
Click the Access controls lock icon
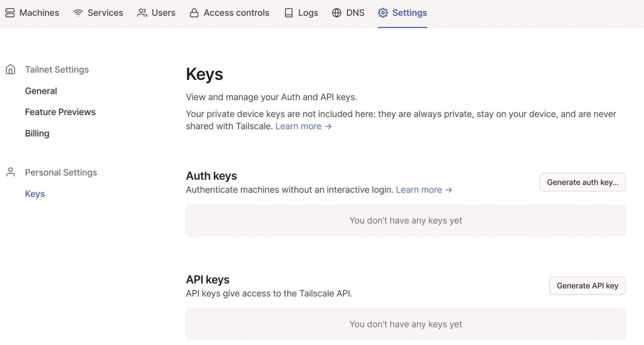[x=194, y=13]
